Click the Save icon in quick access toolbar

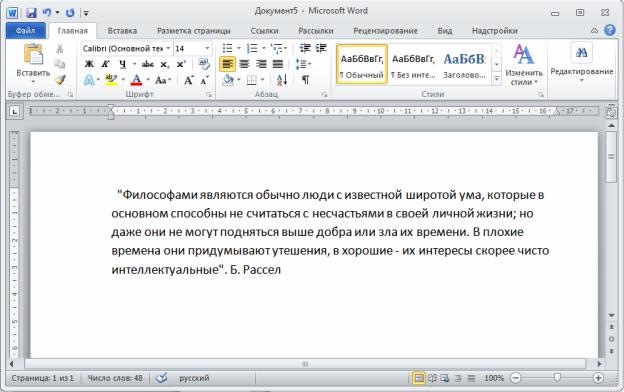pyautogui.click(x=31, y=13)
